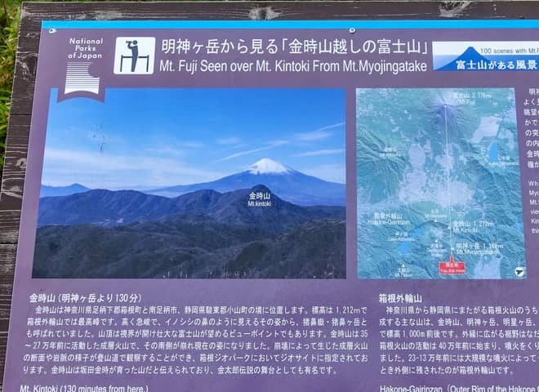Screen dimensions: 539x392
Task: Click the '箱根外輪山' section heading
Action: (x=400, y=298)
